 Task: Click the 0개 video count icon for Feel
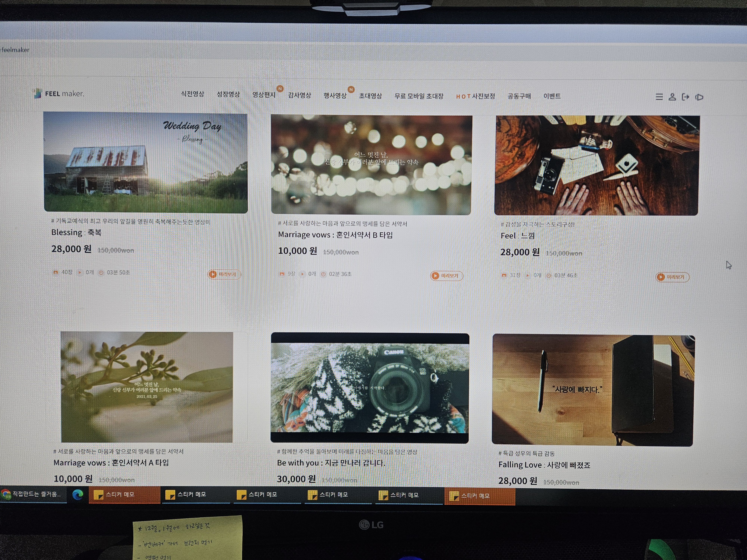pos(528,276)
